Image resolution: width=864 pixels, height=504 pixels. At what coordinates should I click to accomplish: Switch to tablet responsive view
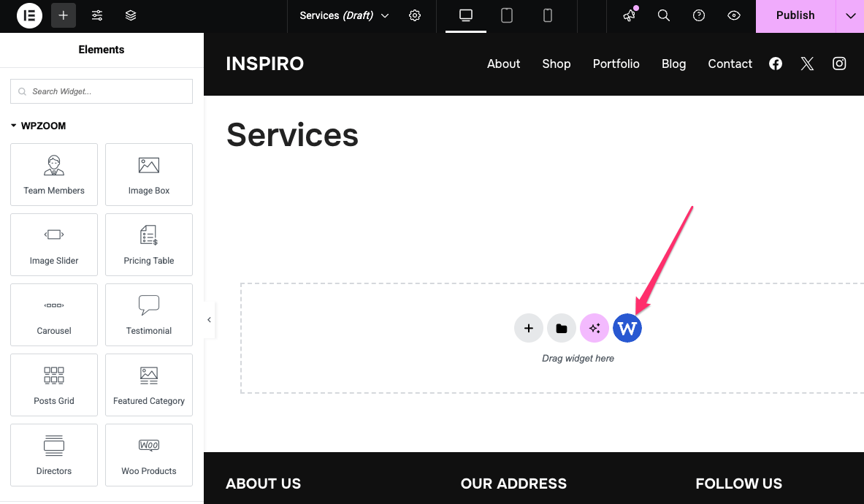pyautogui.click(x=507, y=15)
